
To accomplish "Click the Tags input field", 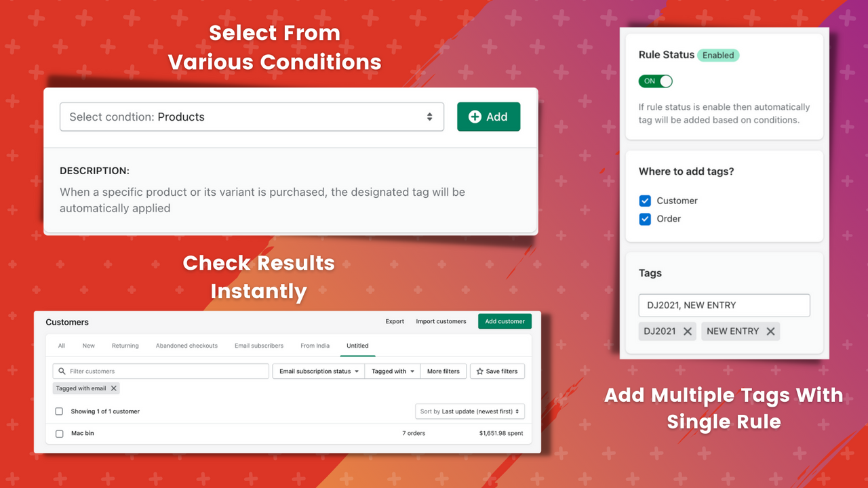I will coord(724,305).
